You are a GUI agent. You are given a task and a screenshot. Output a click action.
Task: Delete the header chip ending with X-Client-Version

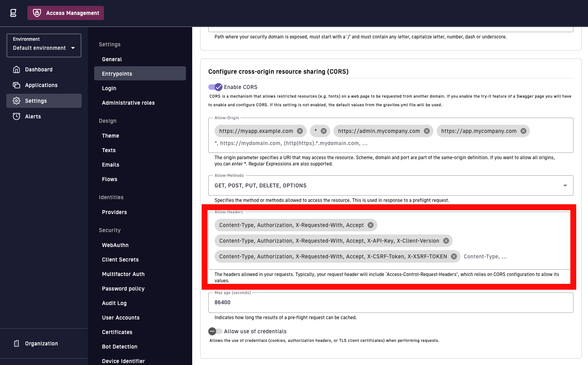click(446, 241)
